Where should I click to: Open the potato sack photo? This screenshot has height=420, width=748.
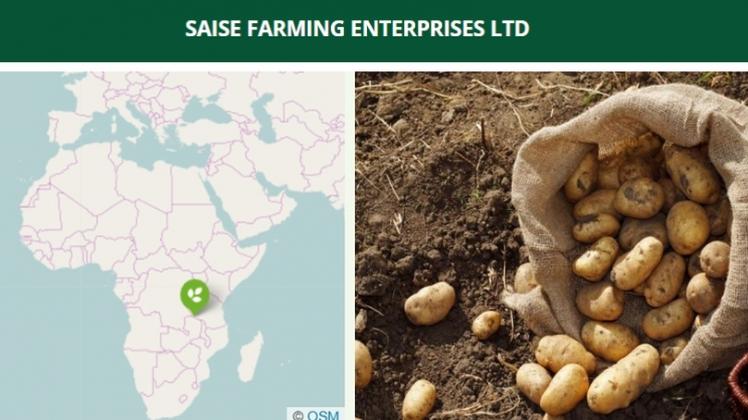tap(551, 246)
